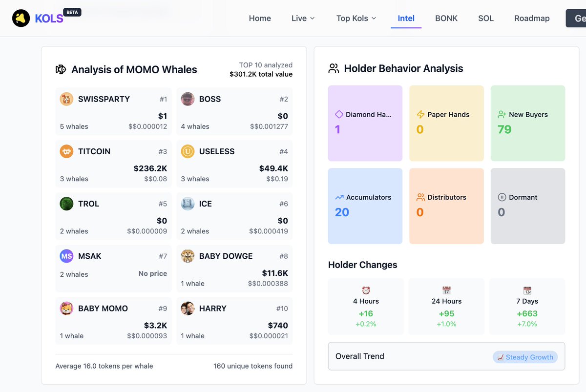The height and width of the screenshot is (392, 586).
Task: Click the KOLS bell logo icon
Action: click(21, 18)
